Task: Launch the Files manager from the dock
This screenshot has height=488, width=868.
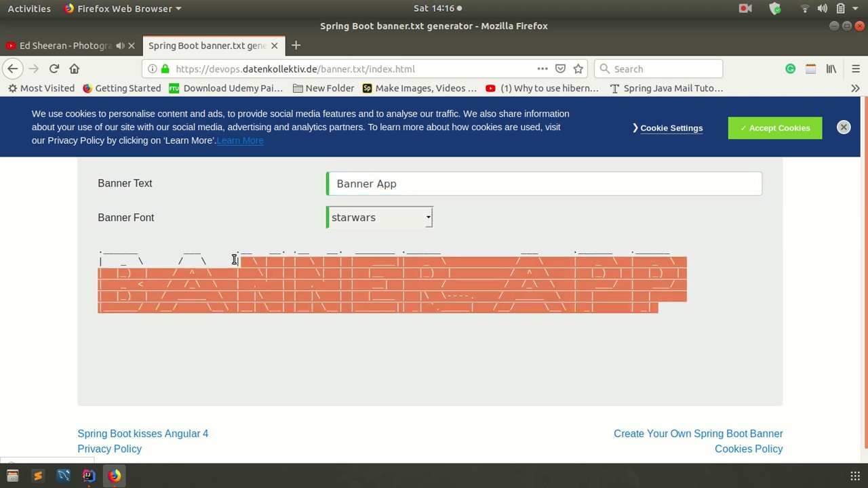Action: click(12, 476)
